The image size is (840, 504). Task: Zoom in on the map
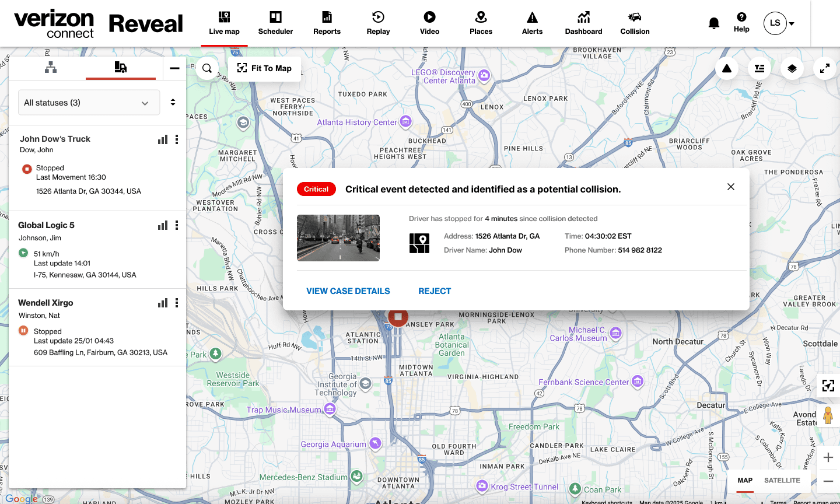pos(828,458)
